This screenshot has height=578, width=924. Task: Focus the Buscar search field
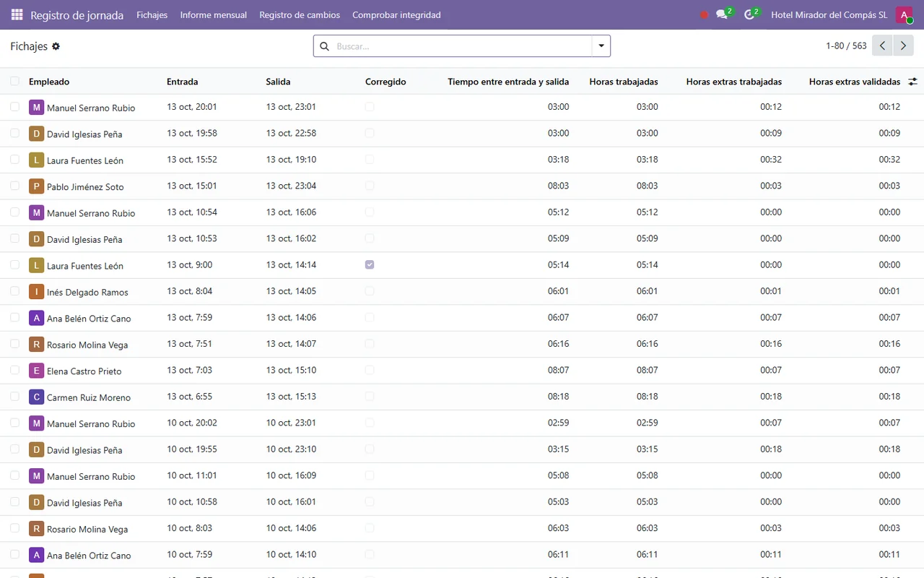tap(462, 46)
